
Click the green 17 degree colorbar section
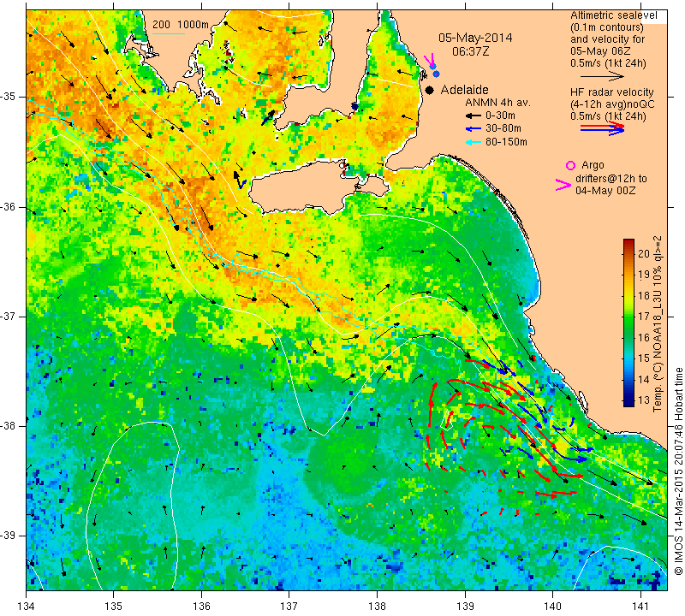click(628, 316)
